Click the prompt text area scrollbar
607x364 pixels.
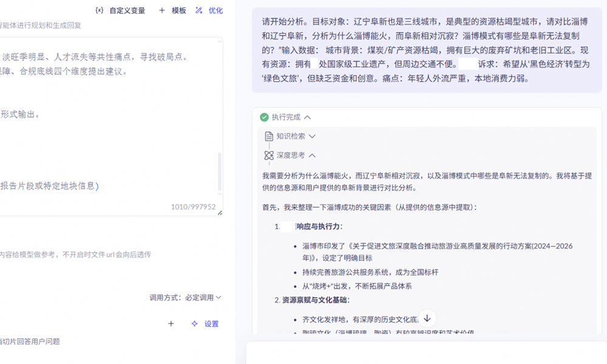[x=220, y=170]
